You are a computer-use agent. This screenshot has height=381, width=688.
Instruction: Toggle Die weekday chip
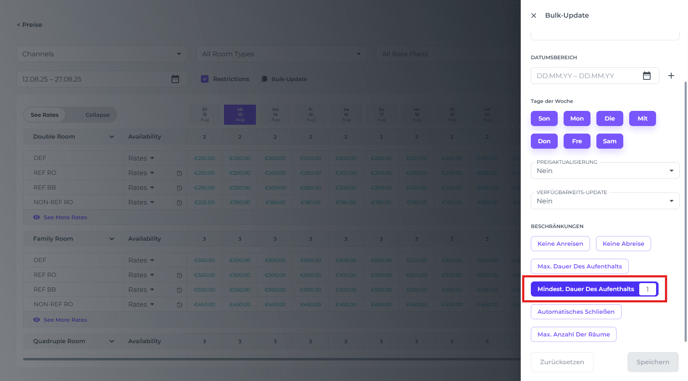(609, 119)
